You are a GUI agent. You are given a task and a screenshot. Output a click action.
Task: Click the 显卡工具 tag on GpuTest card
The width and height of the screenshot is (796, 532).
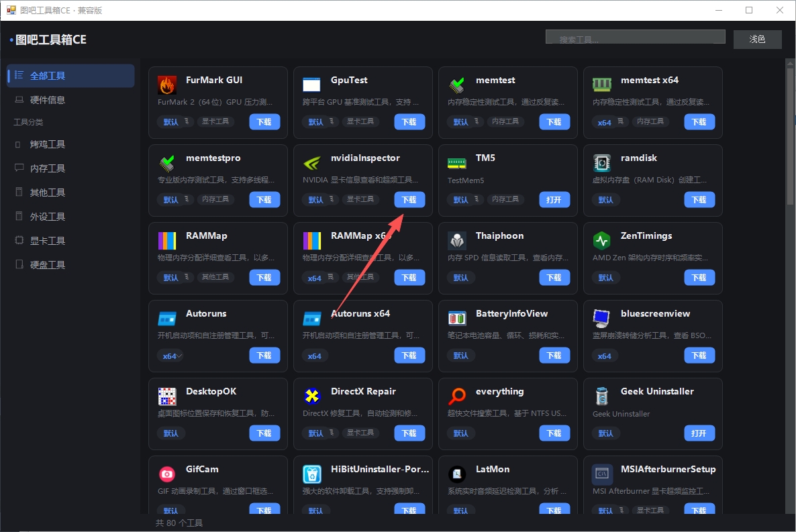point(360,122)
